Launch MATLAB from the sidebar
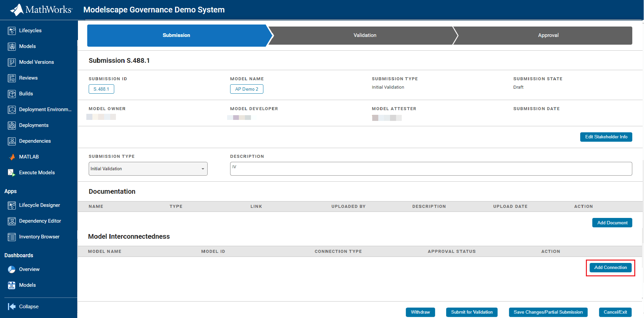Image resolution: width=644 pixels, height=318 pixels. (29, 157)
